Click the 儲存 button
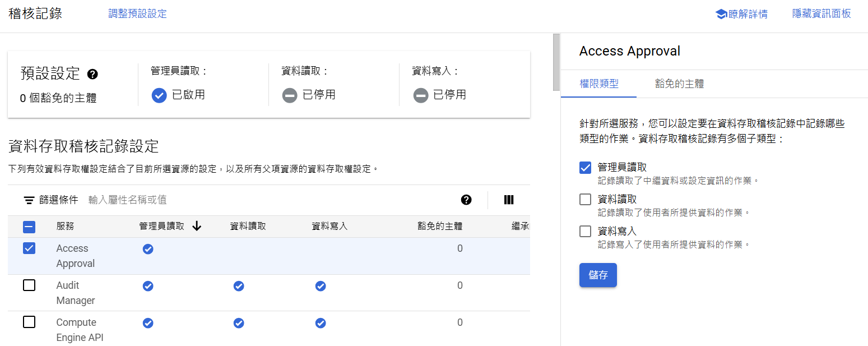Screen dimensions: 868x346 [x=598, y=275]
